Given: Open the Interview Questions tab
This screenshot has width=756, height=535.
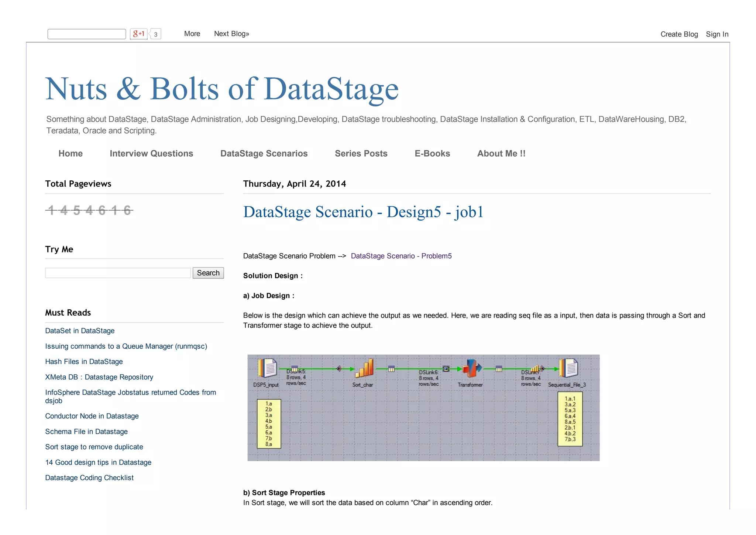Looking at the screenshot, I should point(151,153).
